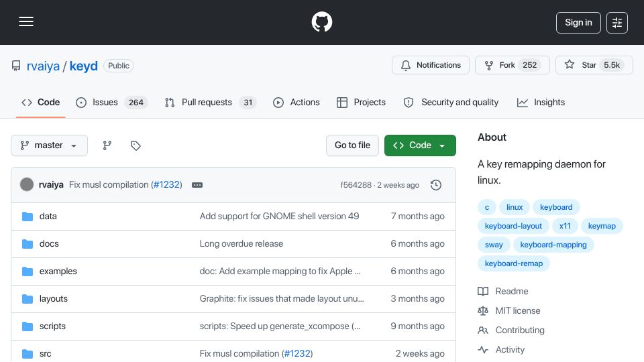Open 'Graphite: fix issues' commit message

[x=282, y=299]
